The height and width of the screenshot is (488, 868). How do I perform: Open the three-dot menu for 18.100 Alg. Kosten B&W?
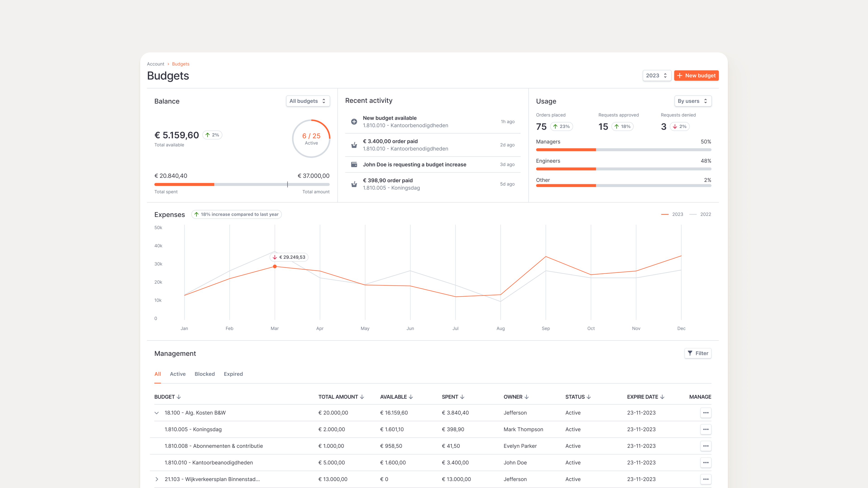pos(705,413)
